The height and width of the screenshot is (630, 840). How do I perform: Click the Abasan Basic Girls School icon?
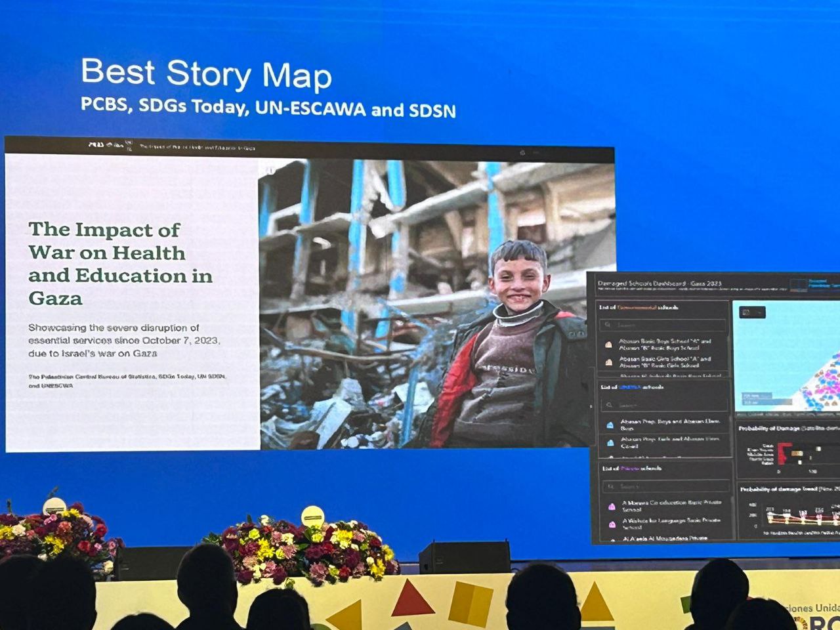(x=608, y=362)
